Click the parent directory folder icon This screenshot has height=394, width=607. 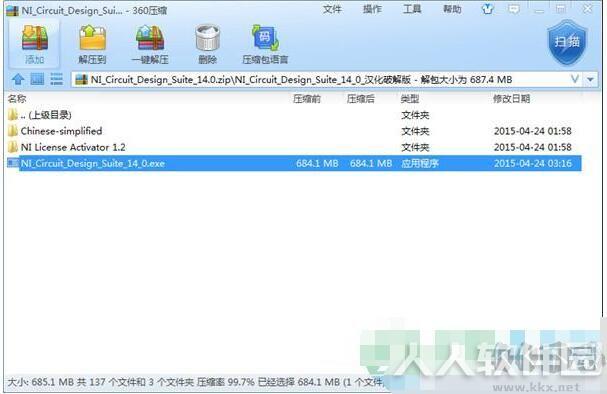(x=13, y=115)
